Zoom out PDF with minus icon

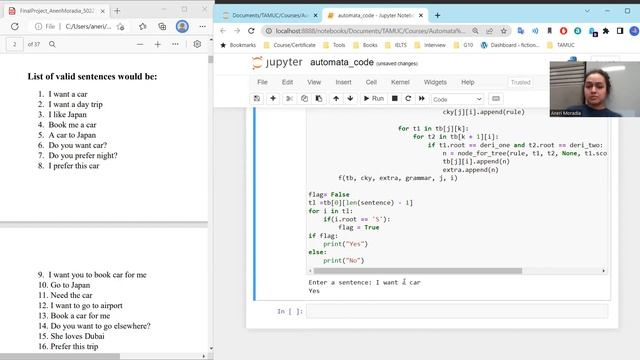click(x=140, y=44)
